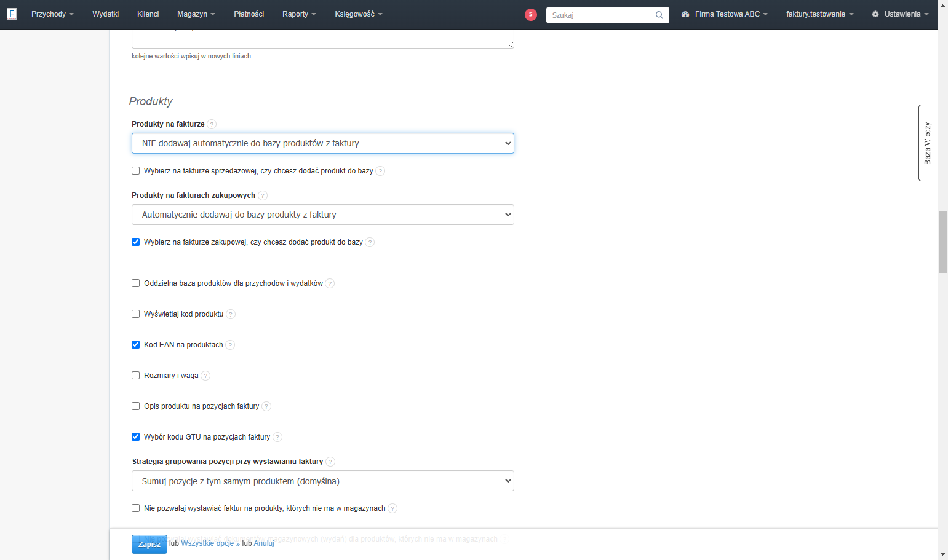Uncheck Kod EAN na produktach
The width and height of the screenshot is (948, 560).
tap(136, 345)
